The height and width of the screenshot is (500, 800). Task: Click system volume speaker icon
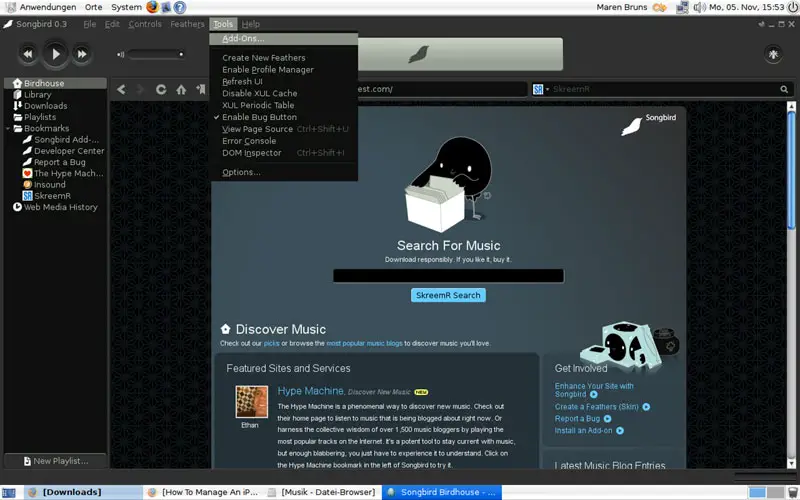coord(699,7)
